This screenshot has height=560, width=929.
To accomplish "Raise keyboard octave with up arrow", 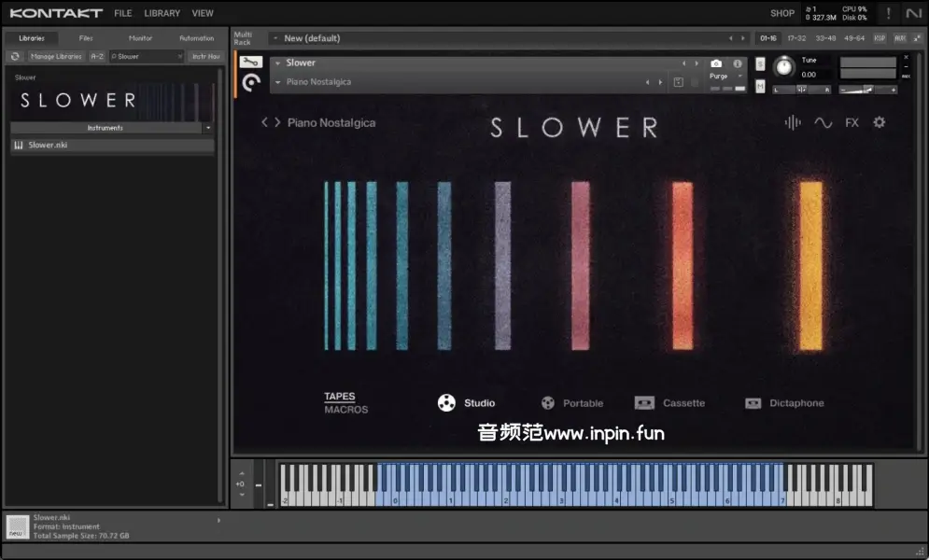I will pyautogui.click(x=242, y=473).
